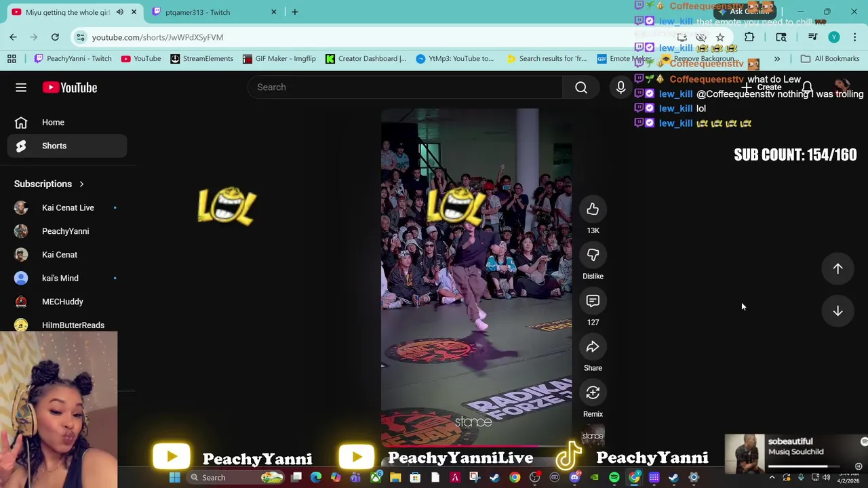Open YtMp3 YouTube converter bookmark
This screenshot has height=488, width=868.
[455, 59]
